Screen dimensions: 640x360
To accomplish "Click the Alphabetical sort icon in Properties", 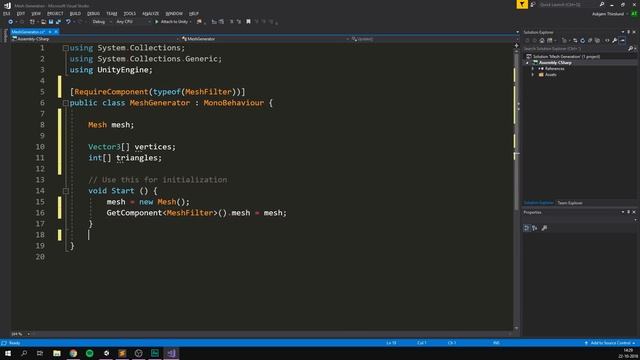I will (x=535, y=228).
